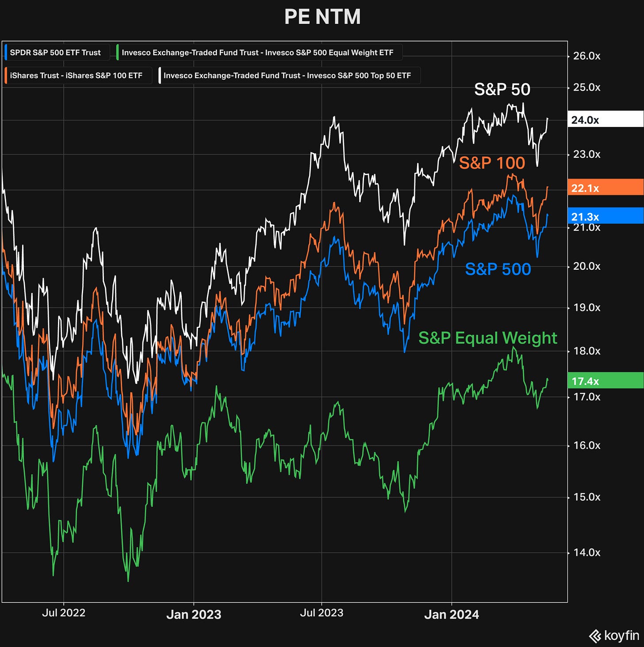
Task: Click the 20.0x axis tick label
Action: (587, 266)
